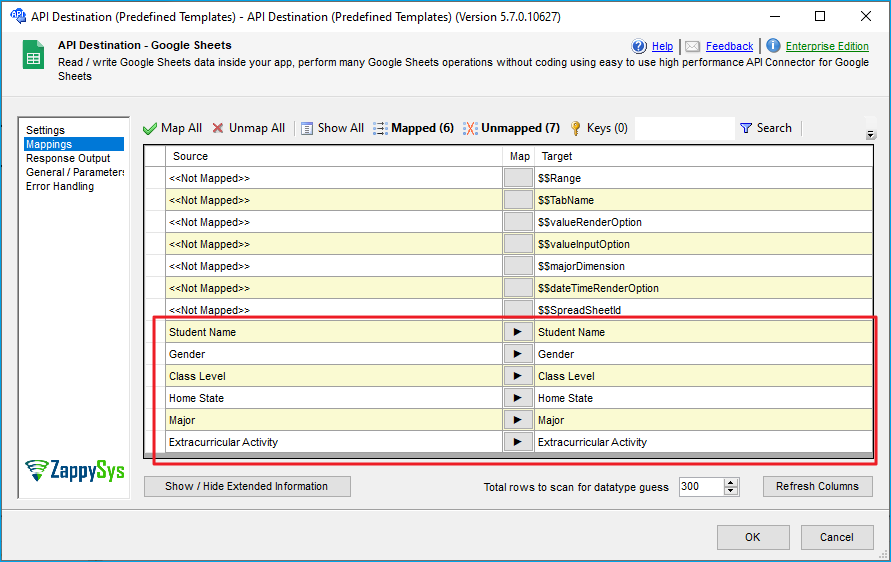This screenshot has height=562, width=891.
Task: Open the Enterprise Edition link
Action: pos(826,46)
